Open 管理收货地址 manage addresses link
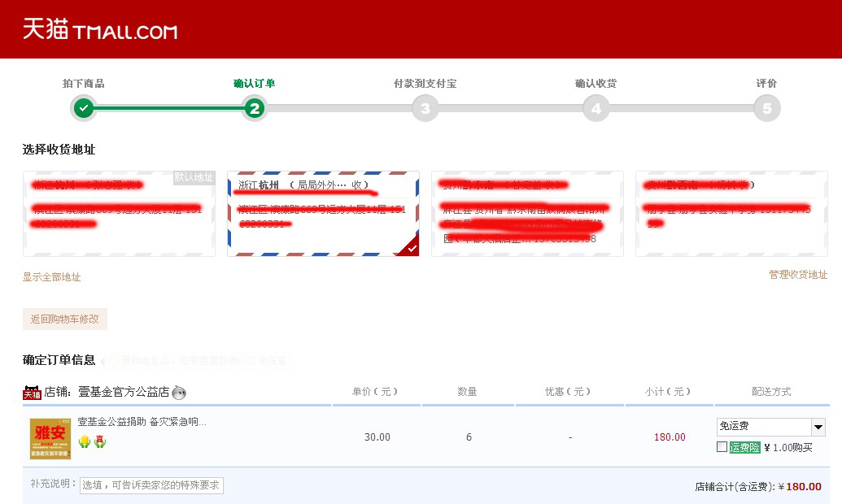Screen dimensions: 842x504 pos(798,275)
